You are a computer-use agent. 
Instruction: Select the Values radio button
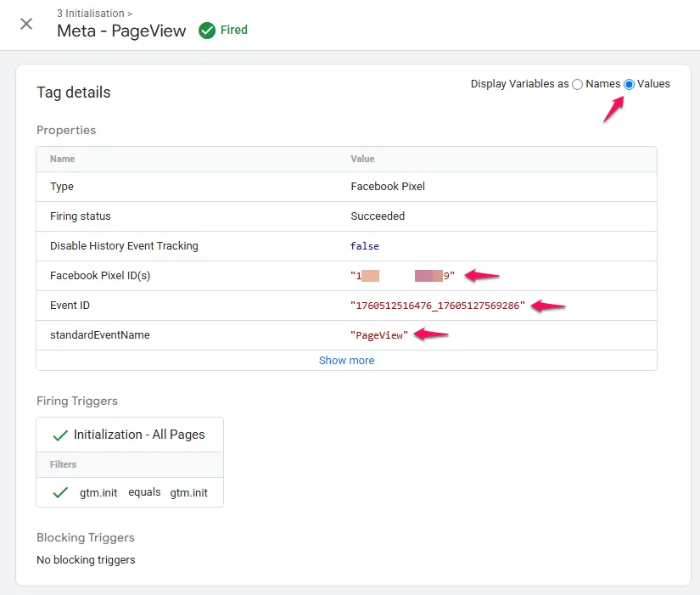click(x=629, y=84)
